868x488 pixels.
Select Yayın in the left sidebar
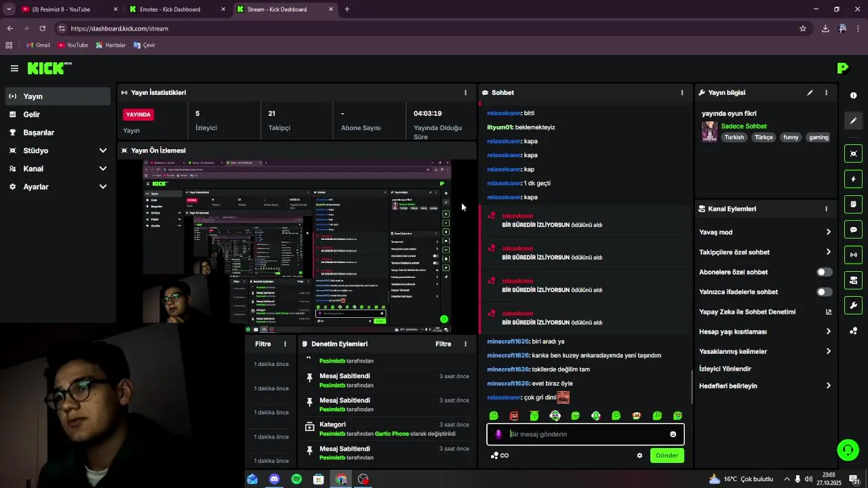[x=58, y=96]
